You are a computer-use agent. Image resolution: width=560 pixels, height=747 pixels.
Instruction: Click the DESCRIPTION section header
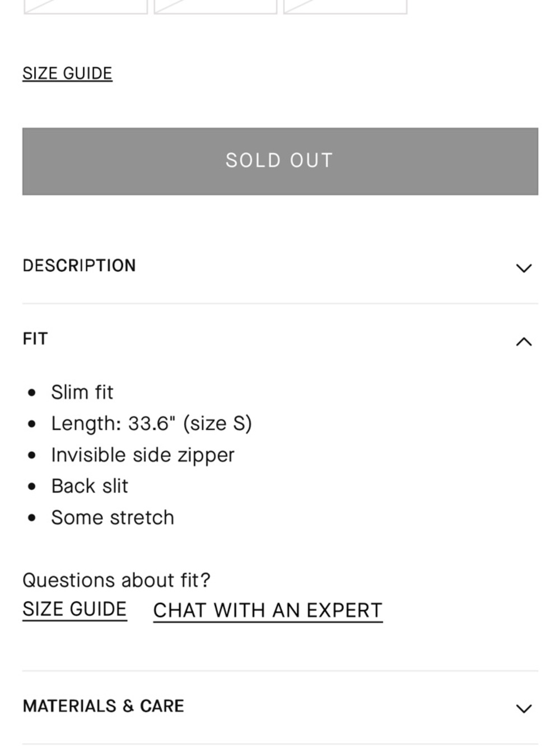(80, 266)
